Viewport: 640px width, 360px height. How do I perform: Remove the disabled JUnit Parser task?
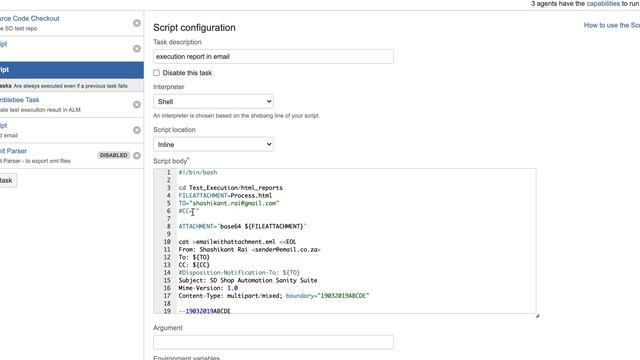coord(137,156)
